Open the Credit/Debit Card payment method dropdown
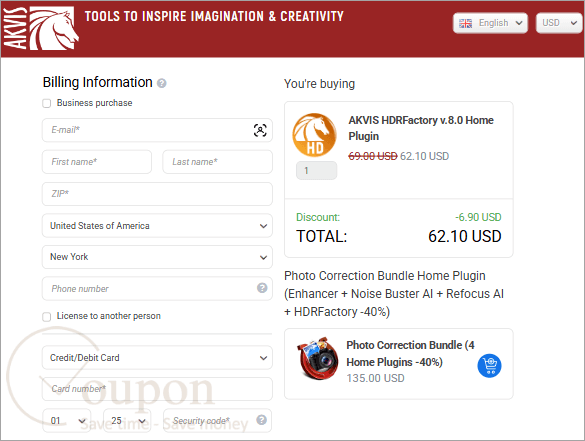Image resolution: width=585 pixels, height=441 pixels. (x=157, y=357)
